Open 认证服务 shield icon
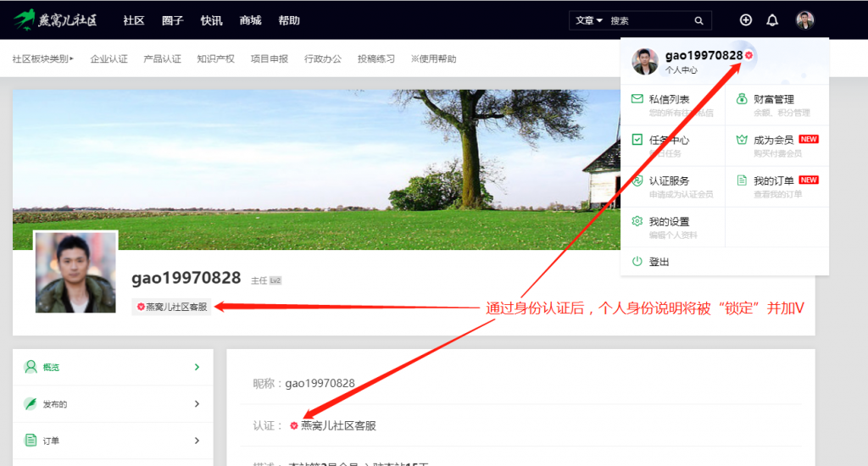868x466 pixels. click(637, 180)
